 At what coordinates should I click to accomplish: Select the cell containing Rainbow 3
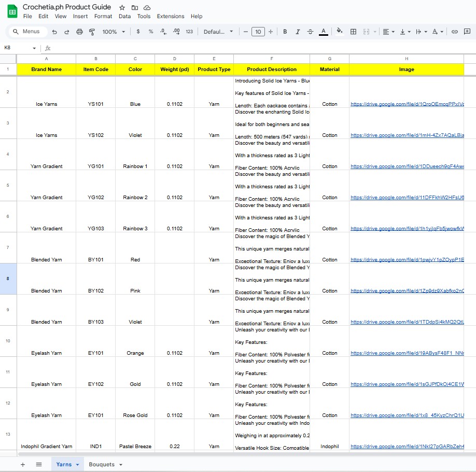point(135,217)
